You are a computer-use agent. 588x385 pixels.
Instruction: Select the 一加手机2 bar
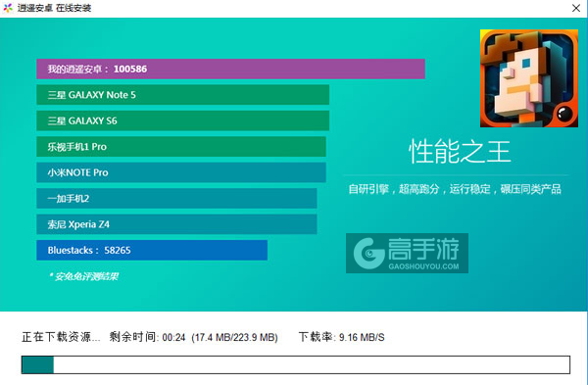tap(176, 198)
